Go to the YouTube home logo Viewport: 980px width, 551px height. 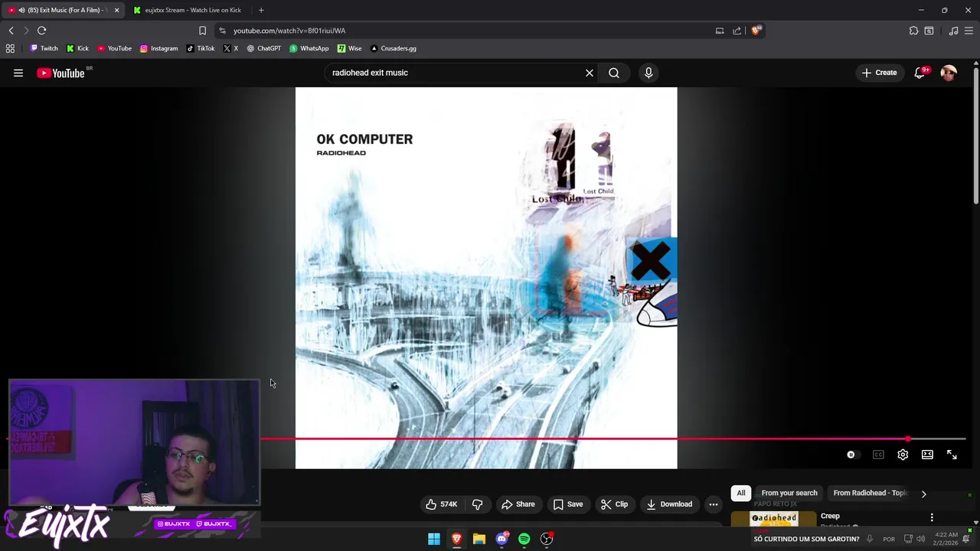[60, 73]
